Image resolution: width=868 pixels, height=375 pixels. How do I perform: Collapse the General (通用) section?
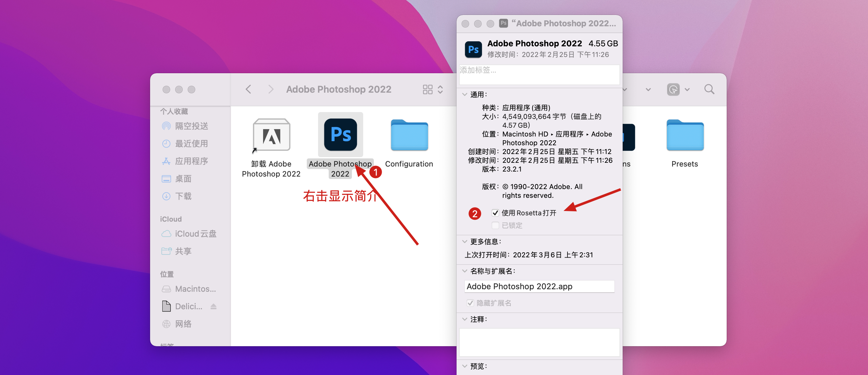tap(465, 95)
